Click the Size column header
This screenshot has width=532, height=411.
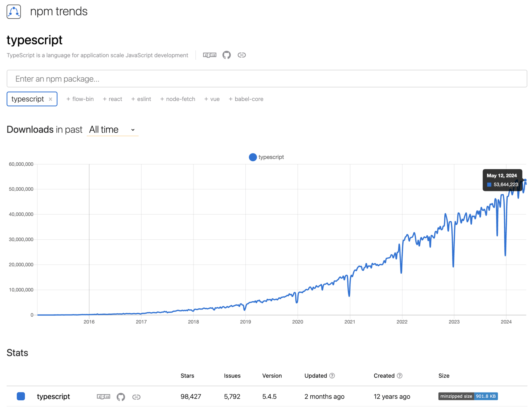tap(444, 376)
